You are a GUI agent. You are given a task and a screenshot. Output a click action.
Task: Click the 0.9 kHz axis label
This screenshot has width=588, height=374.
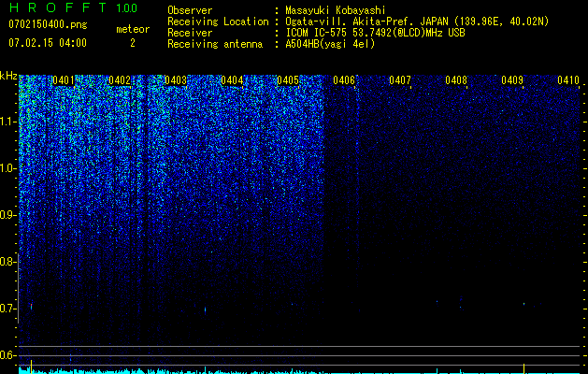[x=7, y=215]
